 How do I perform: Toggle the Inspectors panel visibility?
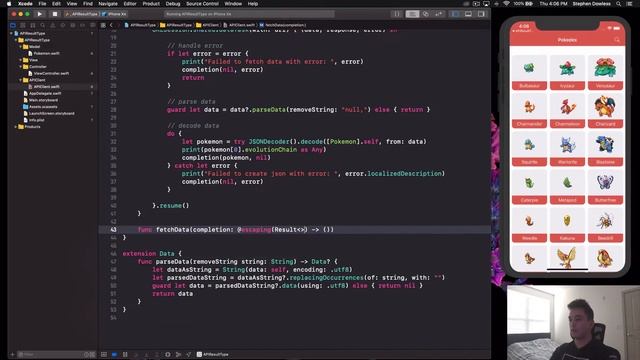coord(481,14)
